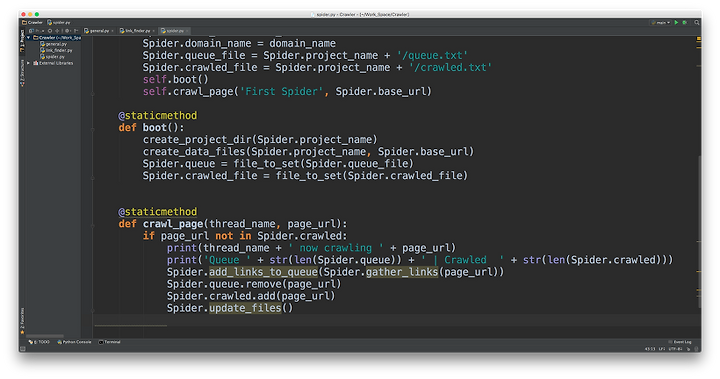Click ' now crawling ' string literal

click(x=336, y=248)
